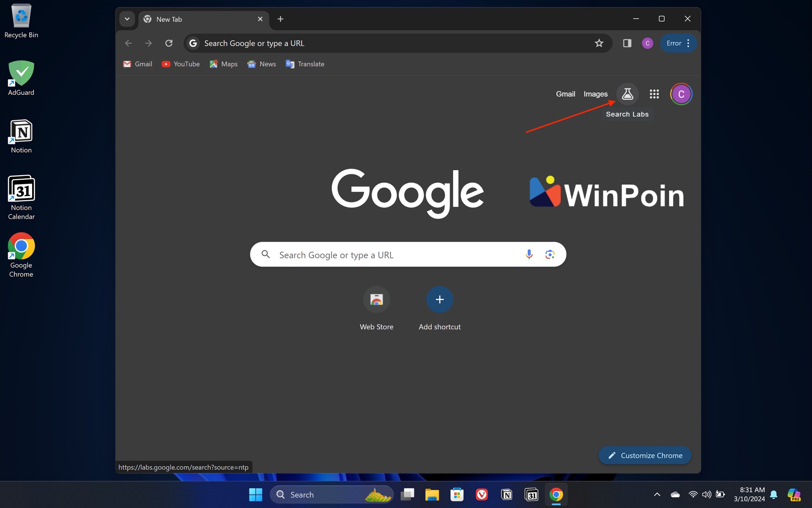This screenshot has height=508, width=812.
Task: Select the AdGuard desktop shortcut
Action: pos(21,78)
